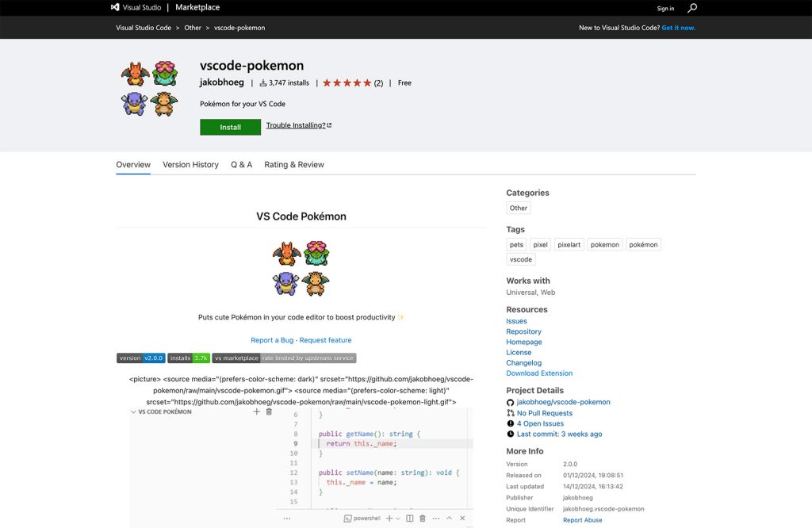
Task: Click the search magnifier icon in header
Action: pos(691,8)
